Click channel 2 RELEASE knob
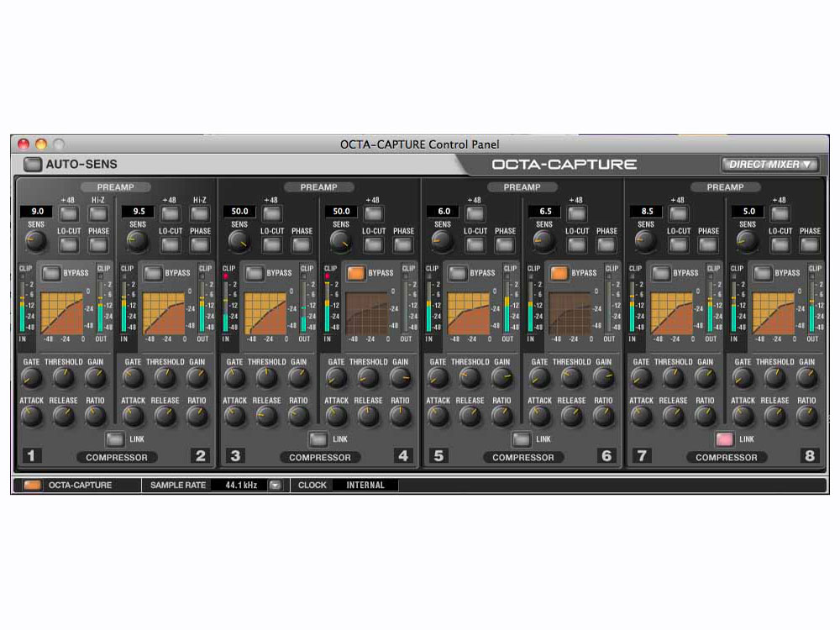Image resolution: width=840 pixels, height=630 pixels. coord(165,417)
